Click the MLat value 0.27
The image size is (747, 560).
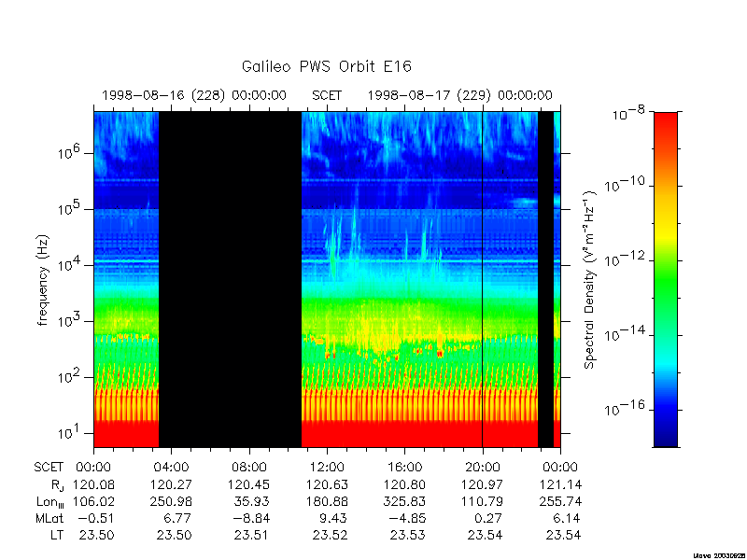pos(488,518)
